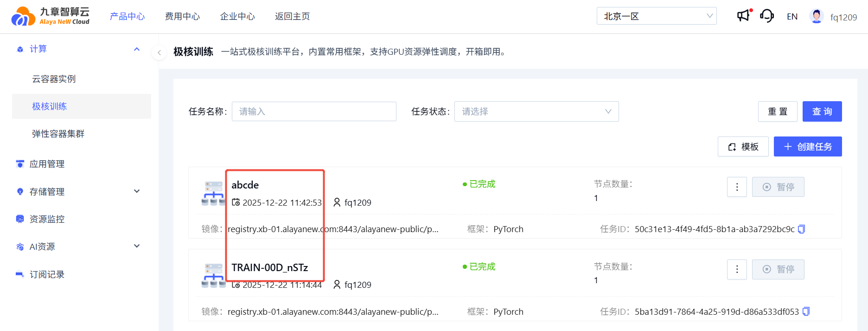Open customer support headset icon

pos(767,16)
